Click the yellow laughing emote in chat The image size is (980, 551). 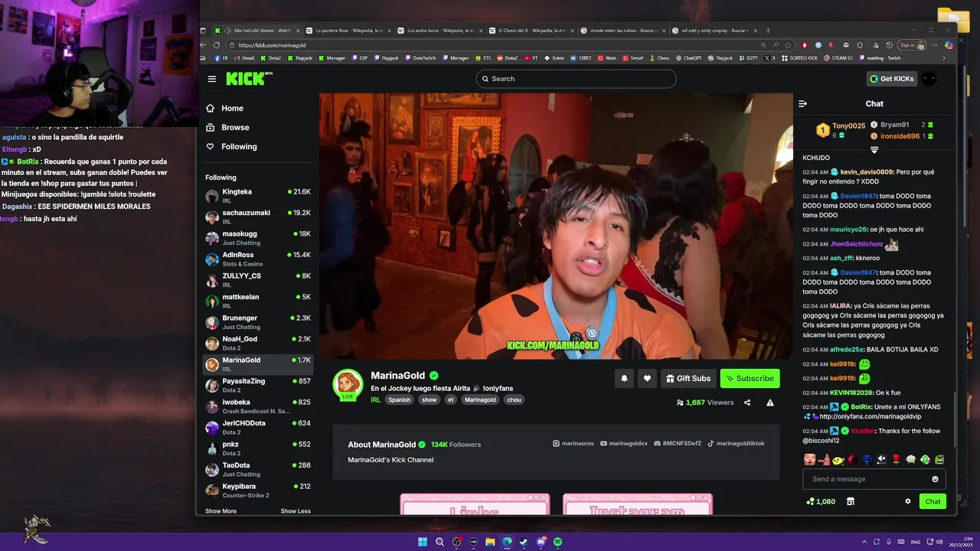[x=838, y=460]
